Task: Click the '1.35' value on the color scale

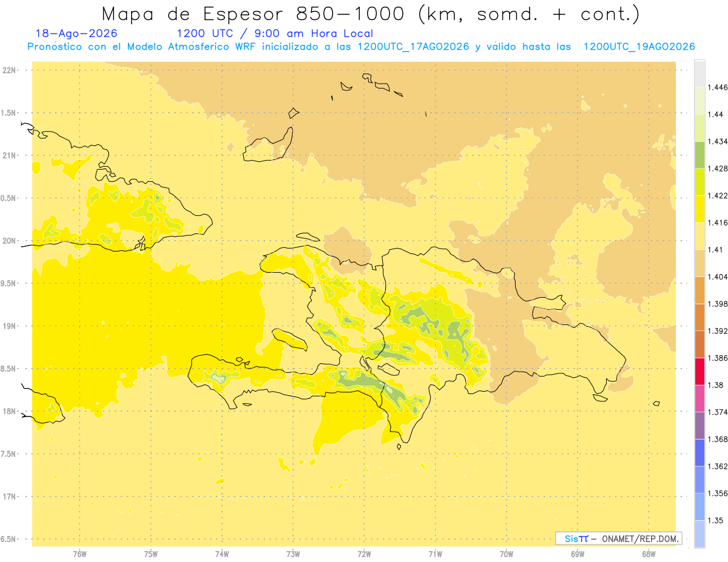Action: [716, 521]
